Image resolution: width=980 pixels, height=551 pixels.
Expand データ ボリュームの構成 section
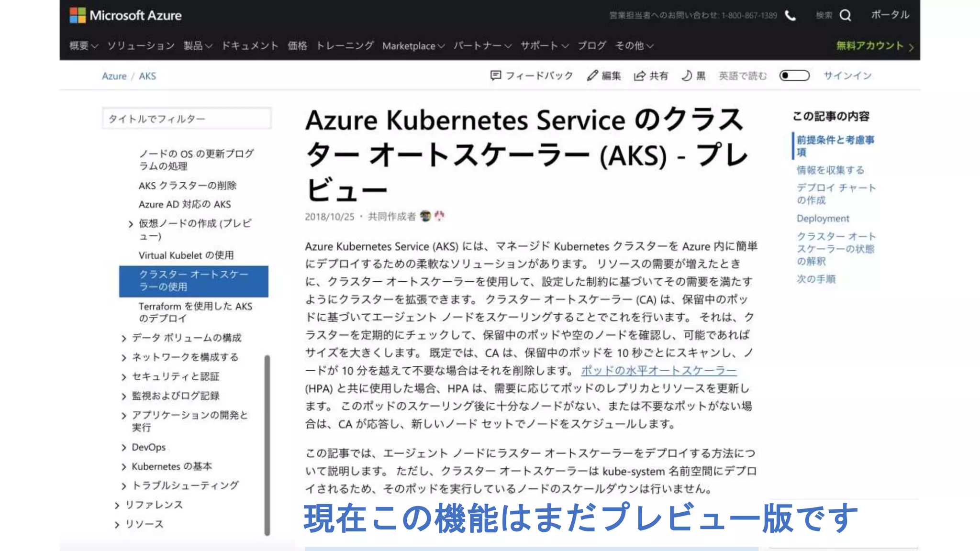124,339
